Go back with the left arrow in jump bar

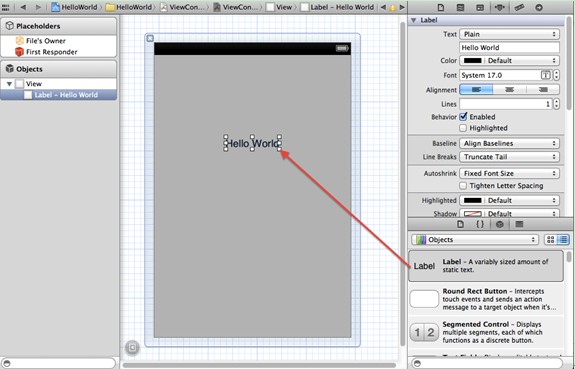[23, 7]
